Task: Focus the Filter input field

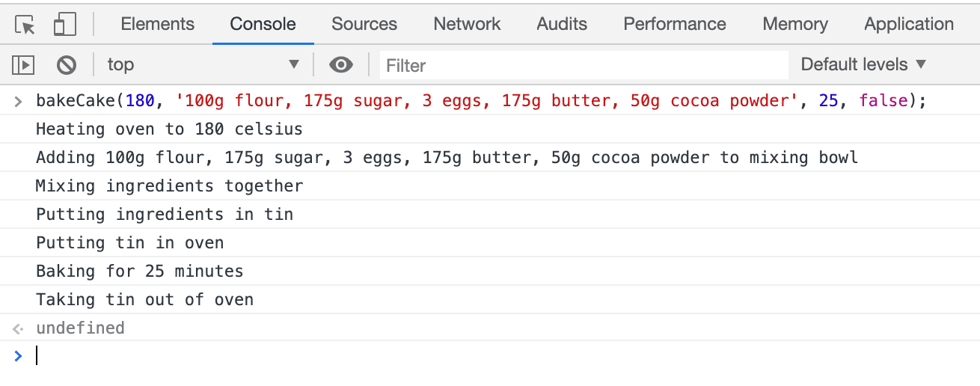Action: (584, 65)
